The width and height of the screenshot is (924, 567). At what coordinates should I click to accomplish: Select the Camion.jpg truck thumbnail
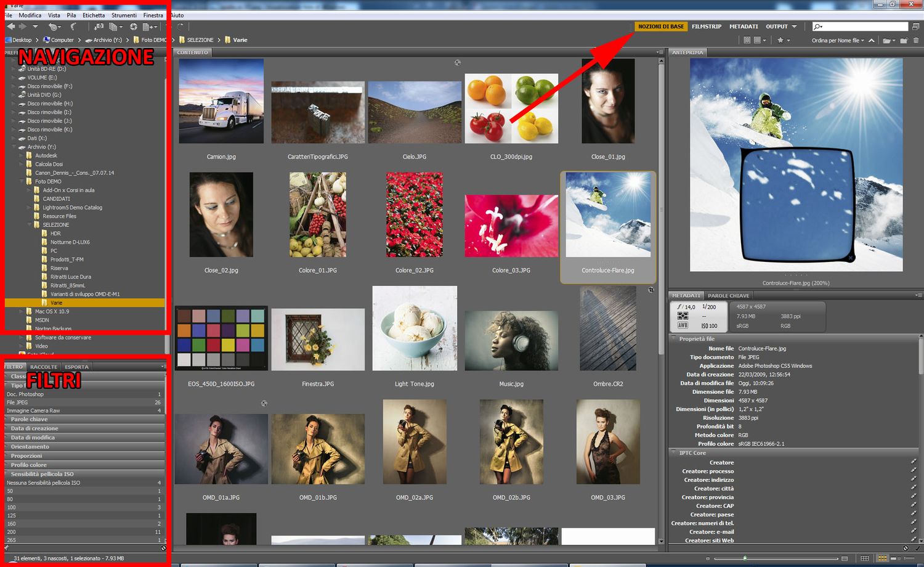[221, 102]
